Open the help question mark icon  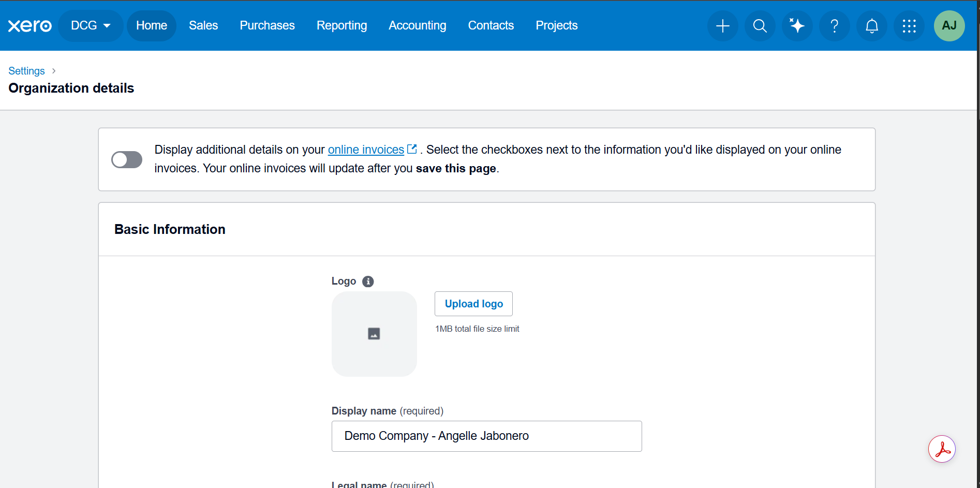(834, 26)
